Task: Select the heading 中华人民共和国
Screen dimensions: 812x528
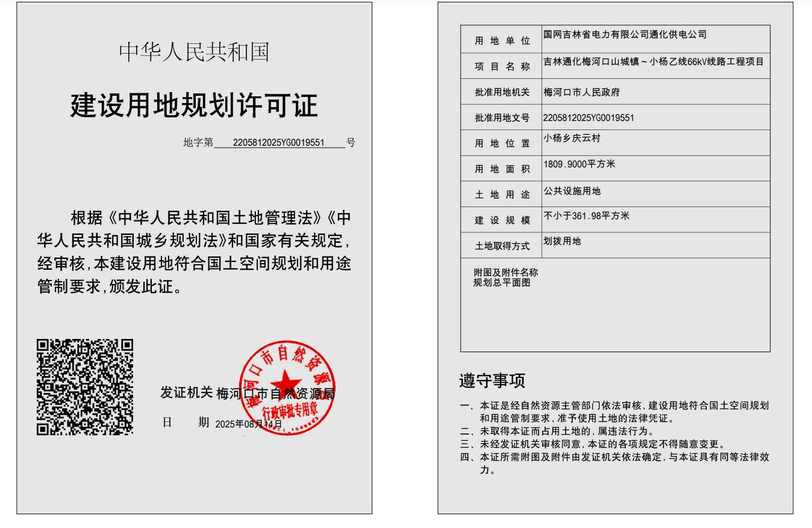Action: (194, 52)
